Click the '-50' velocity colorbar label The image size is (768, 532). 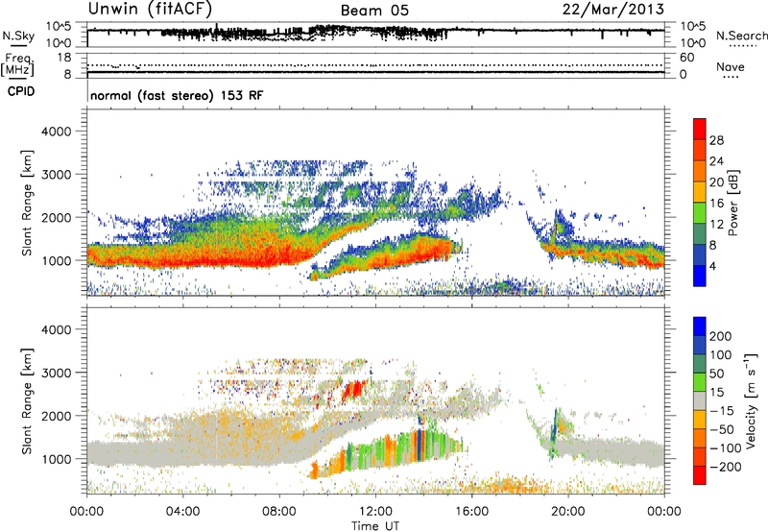pos(722,429)
